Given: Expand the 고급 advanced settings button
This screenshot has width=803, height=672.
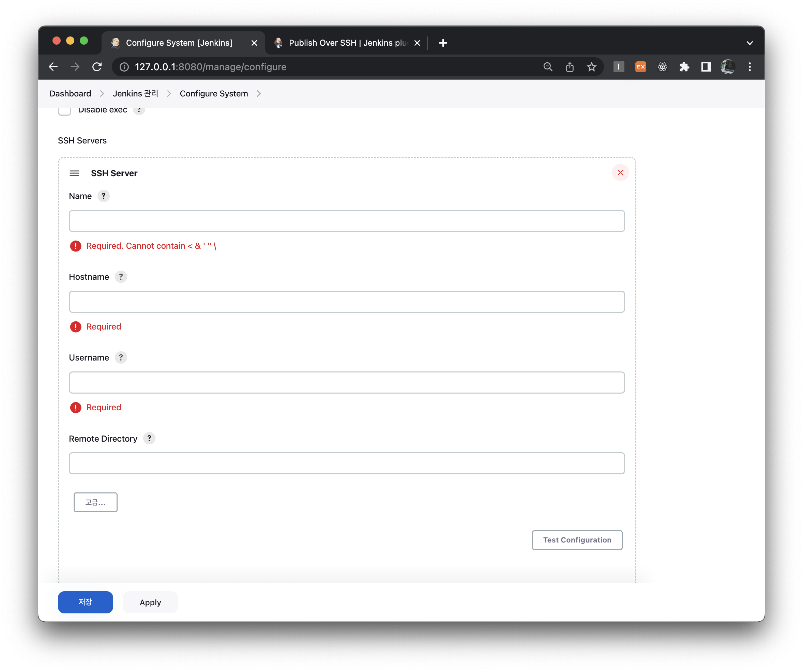Looking at the screenshot, I should (x=95, y=502).
